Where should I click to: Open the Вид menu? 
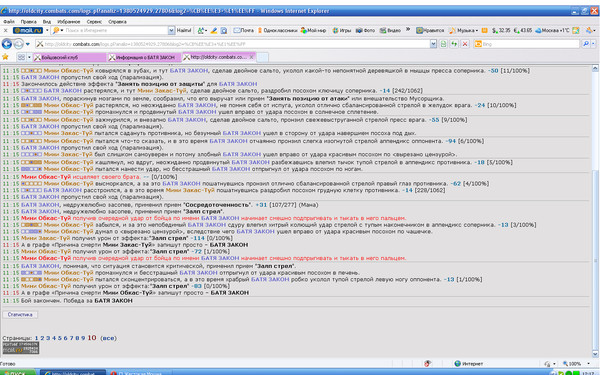pos(47,22)
